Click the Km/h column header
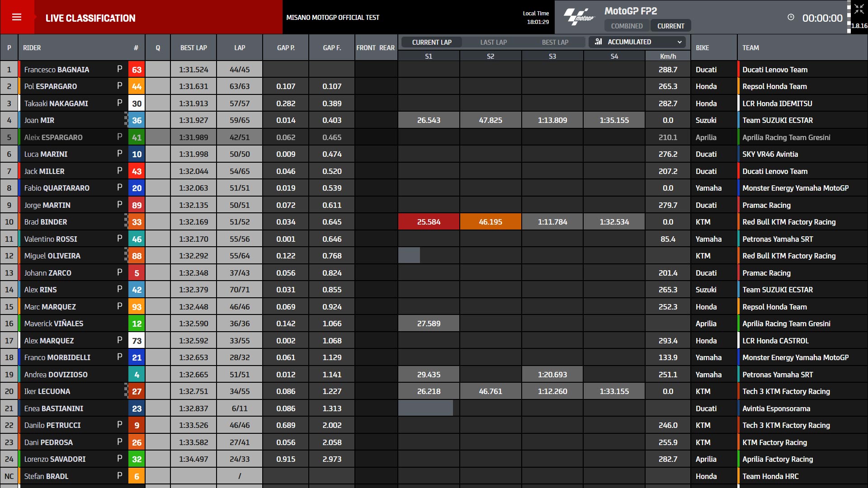868x488 pixels. (x=668, y=56)
